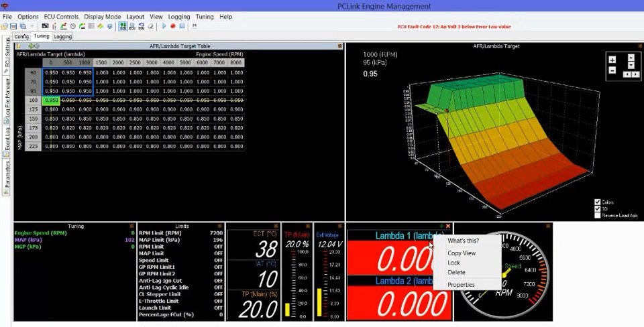The height and width of the screenshot is (327, 644).
Task: Click pin icon of AFR/Lambda Target Table panel
Action: click(x=339, y=46)
